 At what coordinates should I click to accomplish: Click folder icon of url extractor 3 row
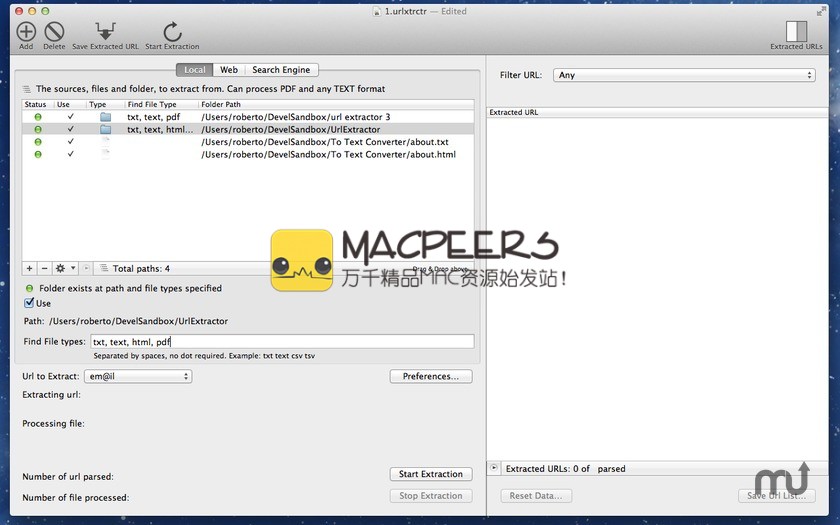[106, 117]
